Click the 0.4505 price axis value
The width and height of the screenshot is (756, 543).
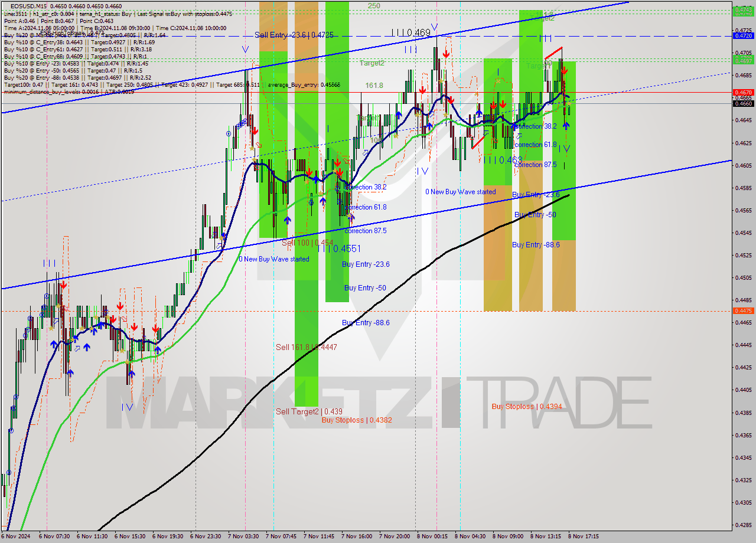click(x=742, y=277)
